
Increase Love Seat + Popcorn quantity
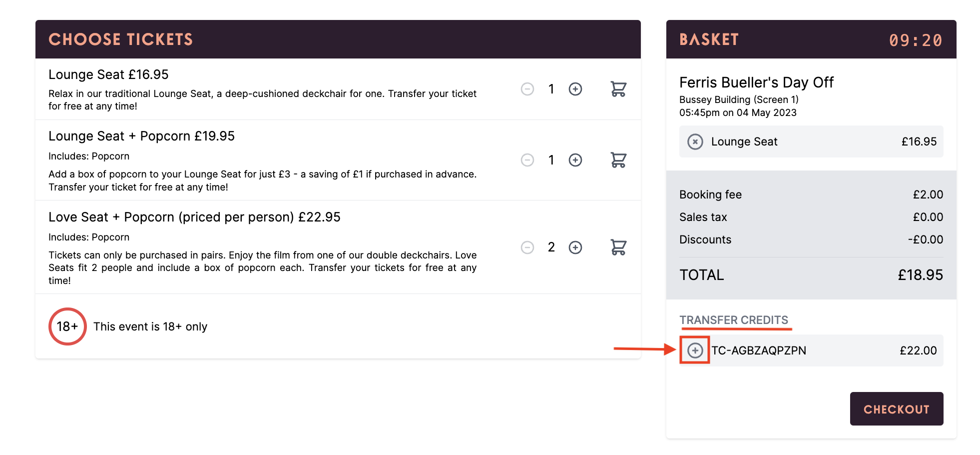click(575, 247)
